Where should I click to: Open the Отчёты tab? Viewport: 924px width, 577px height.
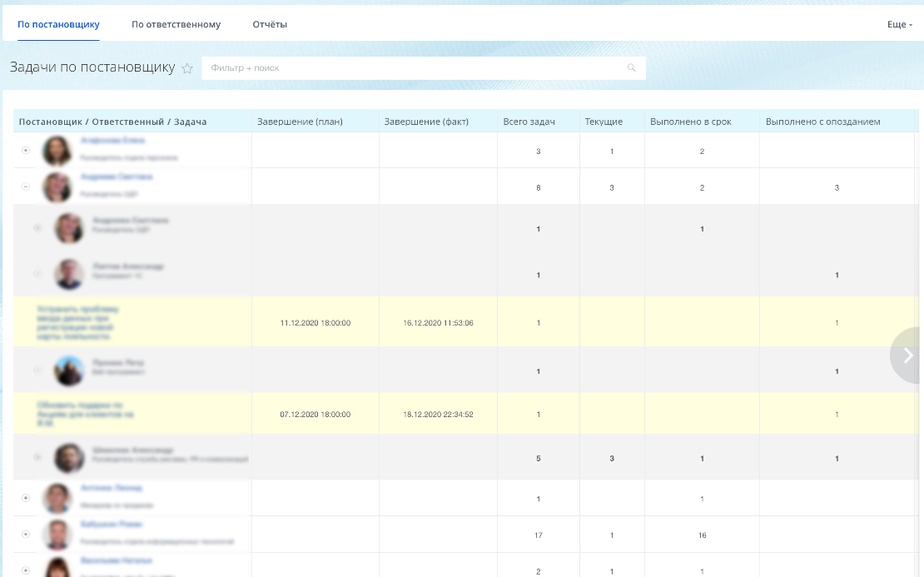tap(270, 24)
